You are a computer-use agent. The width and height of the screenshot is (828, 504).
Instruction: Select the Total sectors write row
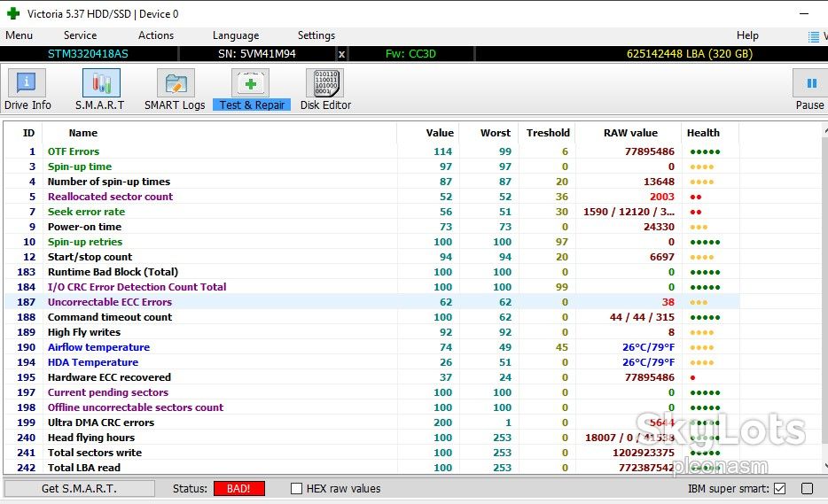[371, 453]
